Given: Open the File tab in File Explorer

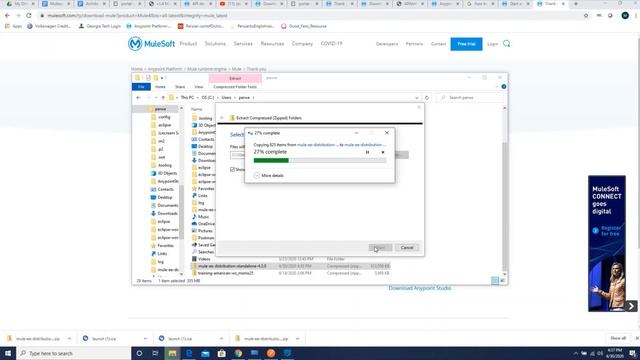Looking at the screenshot, I should pyautogui.click(x=141, y=87).
